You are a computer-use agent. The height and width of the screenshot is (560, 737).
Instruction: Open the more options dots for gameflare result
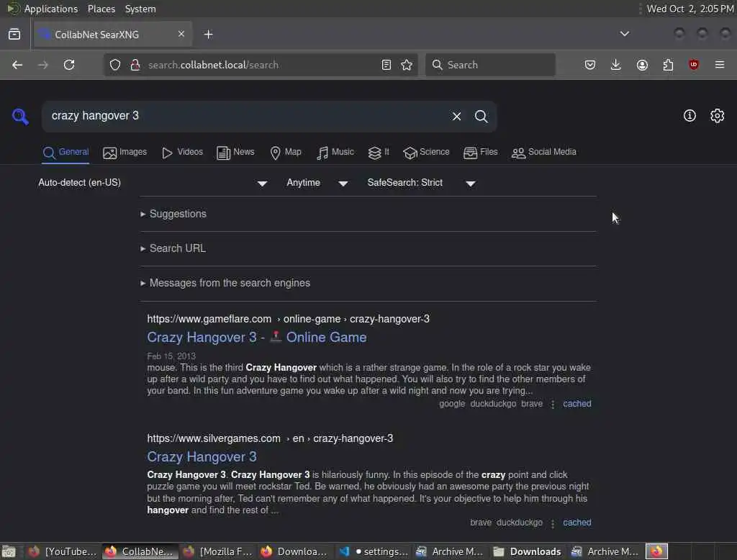pyautogui.click(x=553, y=405)
